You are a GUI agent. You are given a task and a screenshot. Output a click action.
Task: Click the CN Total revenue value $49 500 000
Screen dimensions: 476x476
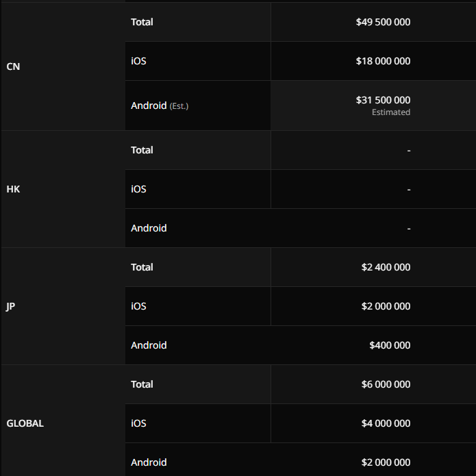coord(383,22)
